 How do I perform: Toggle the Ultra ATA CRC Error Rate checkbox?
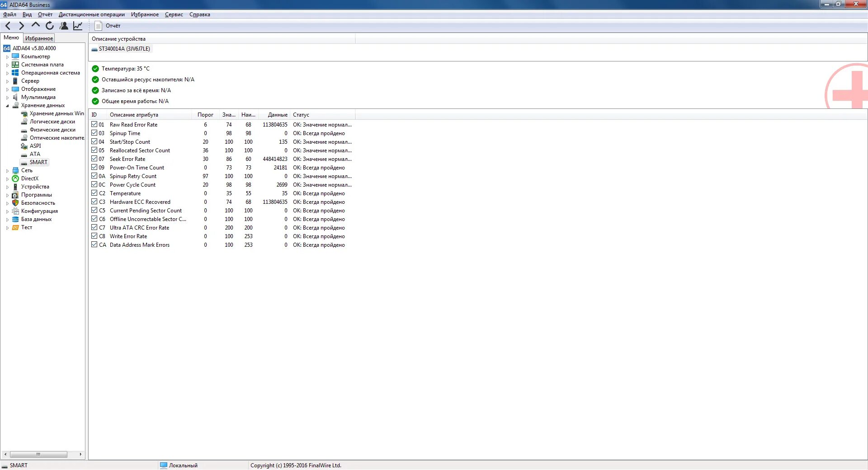tap(94, 227)
